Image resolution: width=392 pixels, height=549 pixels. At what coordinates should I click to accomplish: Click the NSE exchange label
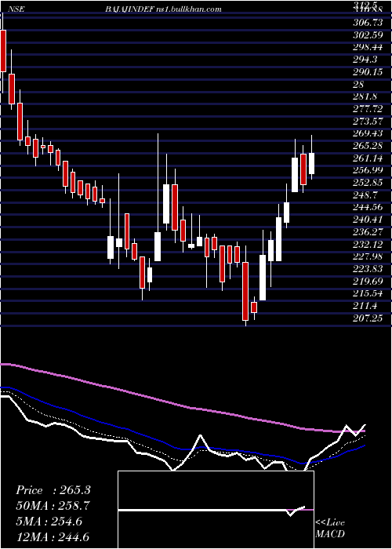[x=16, y=9]
